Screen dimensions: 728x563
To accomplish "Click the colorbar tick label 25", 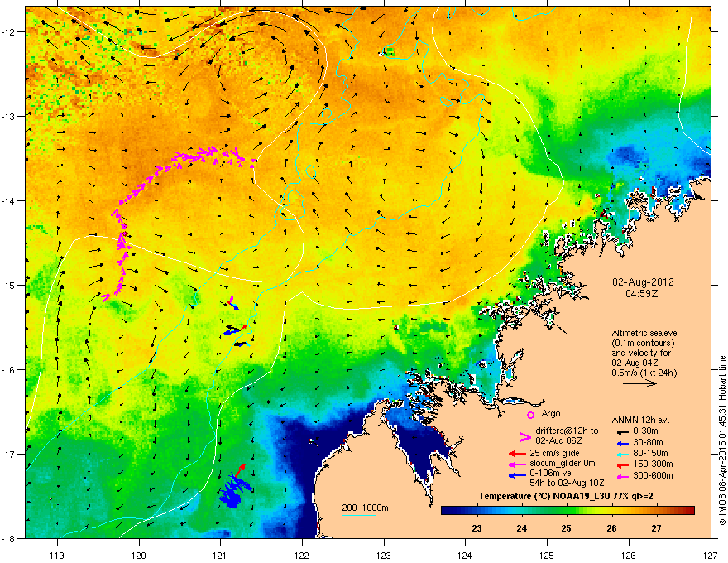I will coord(566,528).
